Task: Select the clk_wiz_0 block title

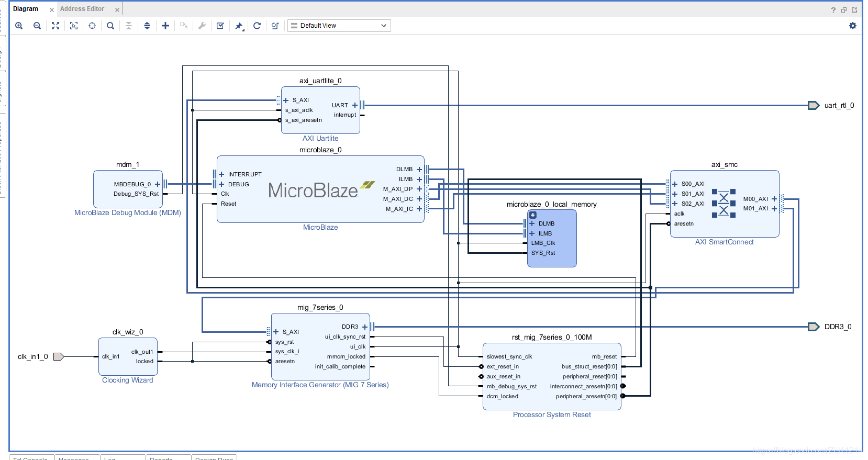Action: 128,332
